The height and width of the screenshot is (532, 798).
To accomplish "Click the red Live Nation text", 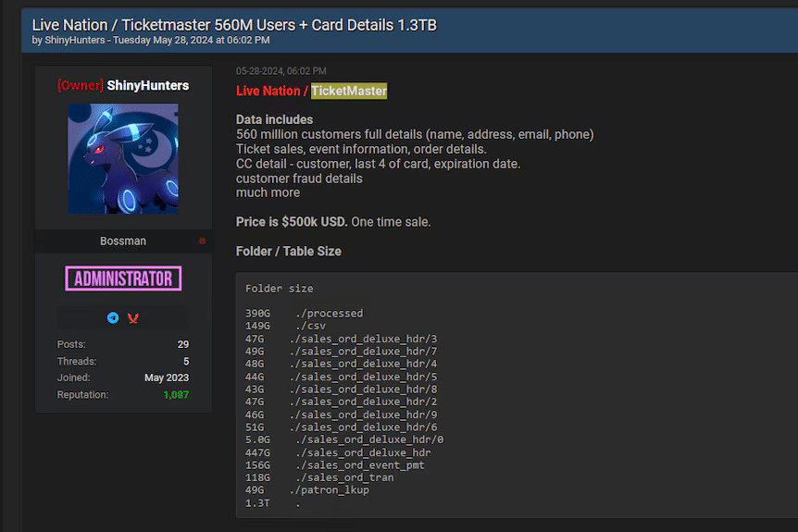I will click(268, 91).
